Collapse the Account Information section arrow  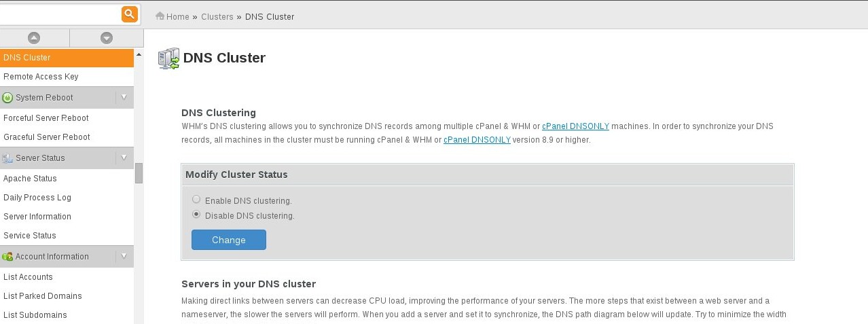pyautogui.click(x=124, y=257)
